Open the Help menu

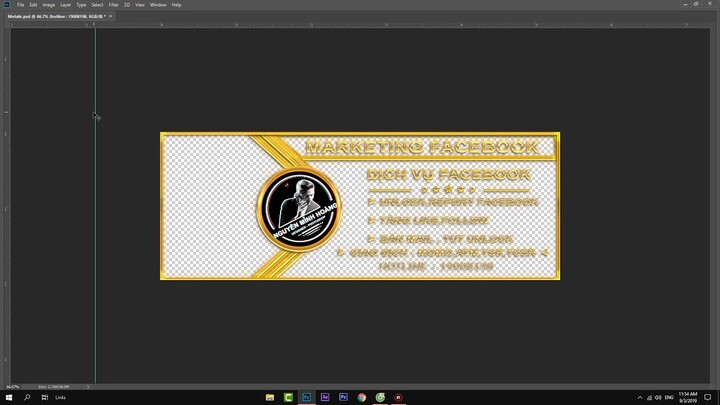point(176,5)
